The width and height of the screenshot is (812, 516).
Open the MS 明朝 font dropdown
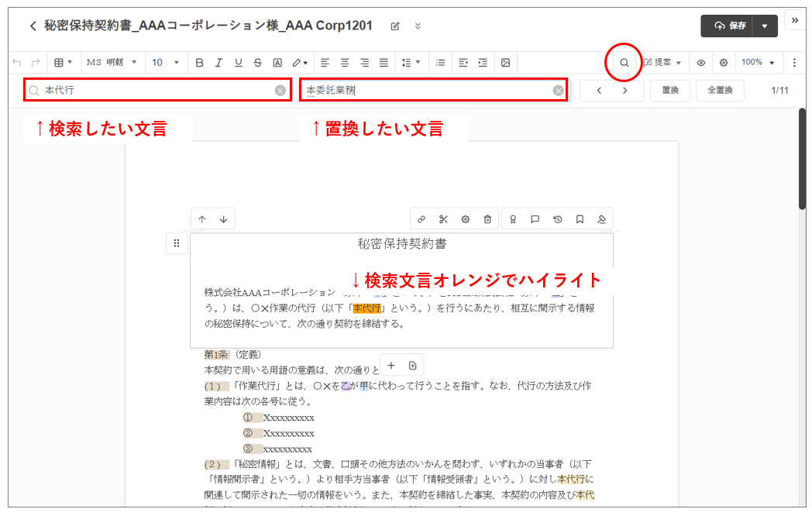(112, 63)
